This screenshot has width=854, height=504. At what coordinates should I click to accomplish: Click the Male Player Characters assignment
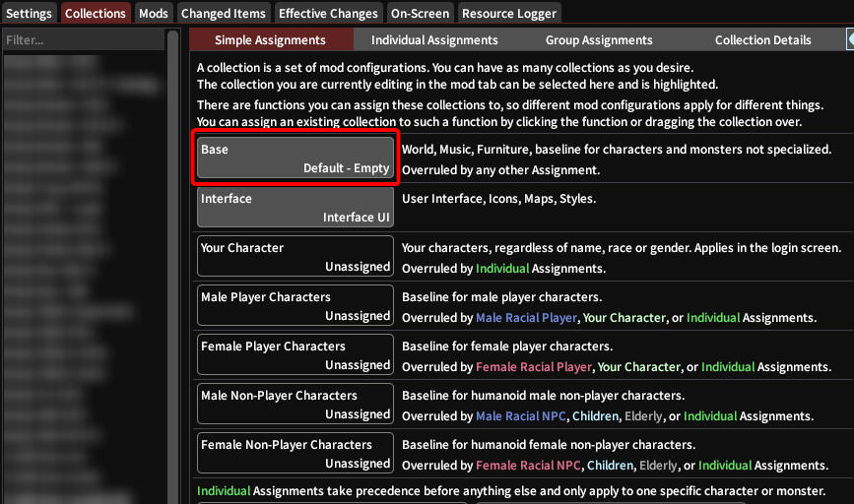296,305
